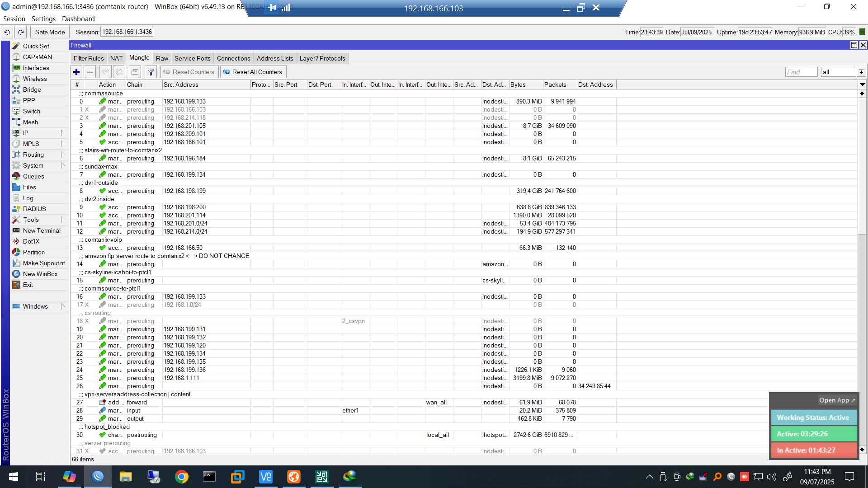Switch to the Filter Rules tab
868x488 pixels.
click(x=89, y=58)
